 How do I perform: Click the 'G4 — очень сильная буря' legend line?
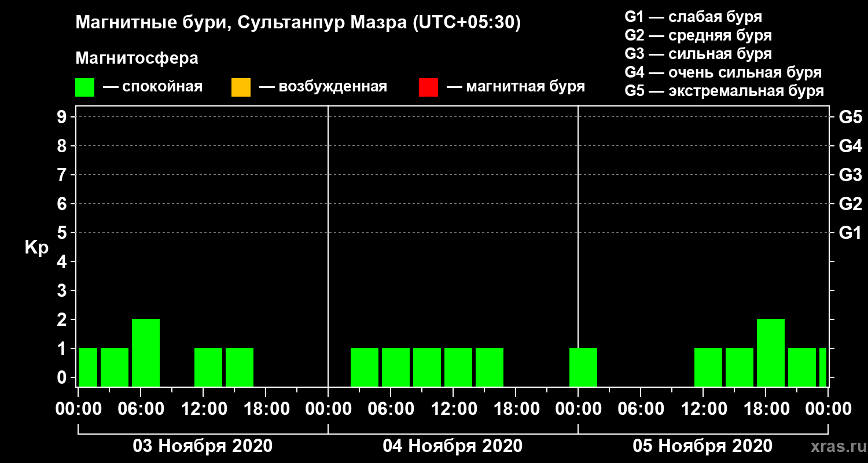(723, 72)
